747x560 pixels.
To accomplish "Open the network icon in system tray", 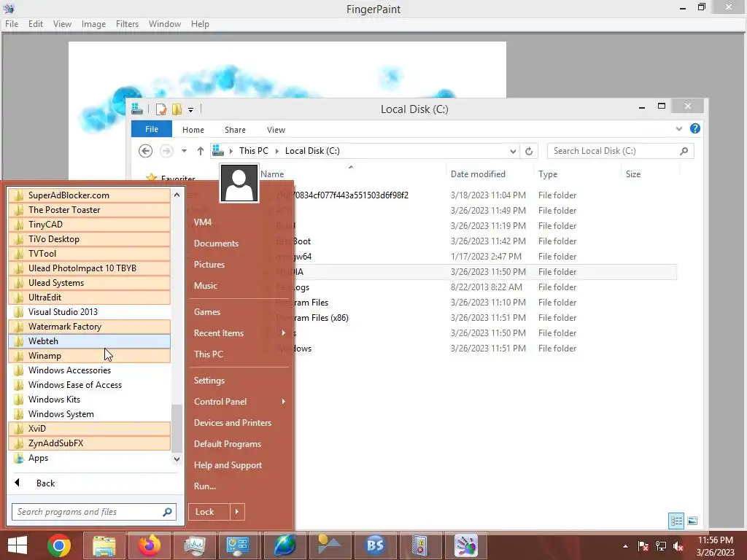I will [661, 546].
